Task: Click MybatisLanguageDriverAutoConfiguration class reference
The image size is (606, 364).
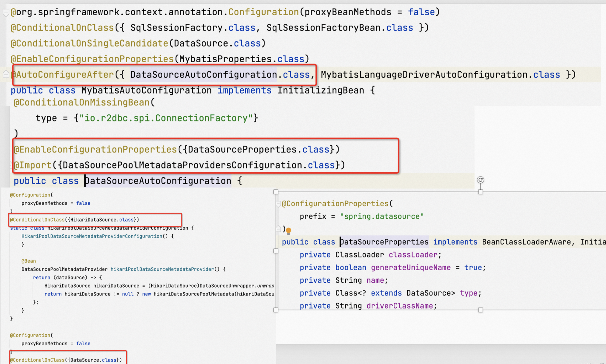Action: tap(424, 74)
